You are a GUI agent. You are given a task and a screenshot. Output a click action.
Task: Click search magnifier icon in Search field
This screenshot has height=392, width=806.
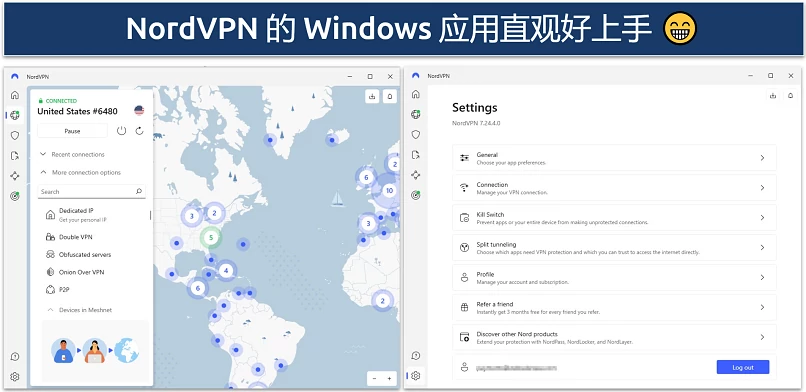pyautogui.click(x=139, y=191)
